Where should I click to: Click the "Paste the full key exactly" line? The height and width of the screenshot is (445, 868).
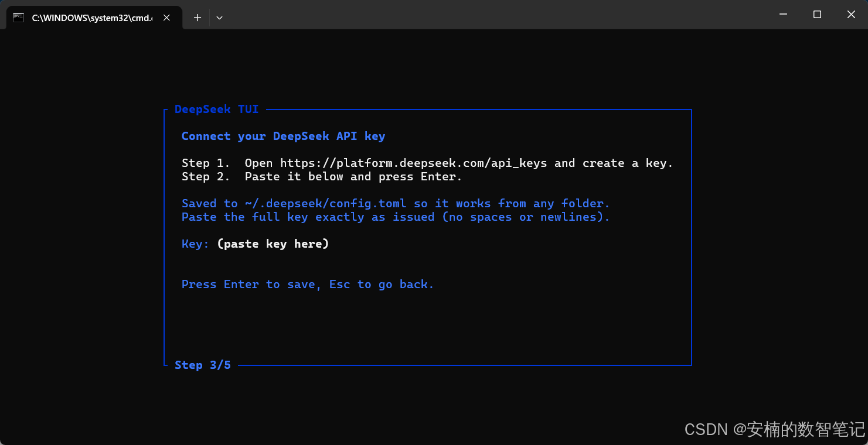396,217
